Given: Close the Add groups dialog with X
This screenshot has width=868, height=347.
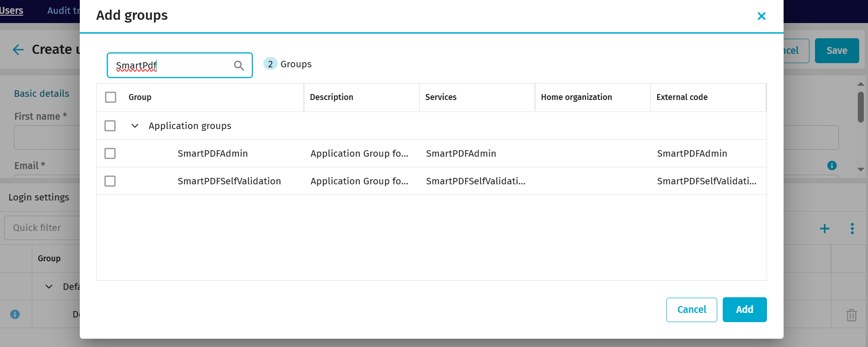Looking at the screenshot, I should (x=761, y=16).
